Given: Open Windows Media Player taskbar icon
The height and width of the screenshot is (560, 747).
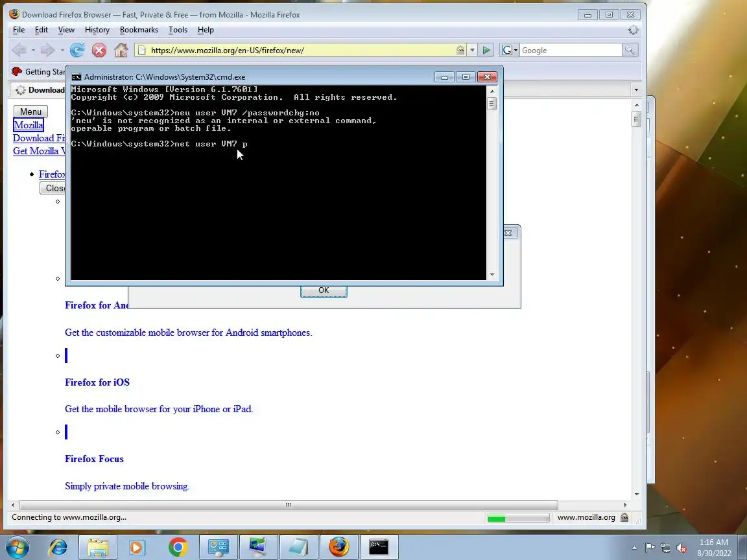Looking at the screenshot, I should (x=136, y=547).
